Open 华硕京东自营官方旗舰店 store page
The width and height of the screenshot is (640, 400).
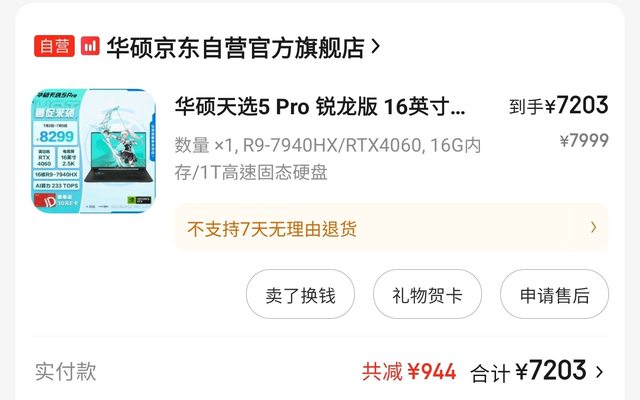[x=236, y=47]
